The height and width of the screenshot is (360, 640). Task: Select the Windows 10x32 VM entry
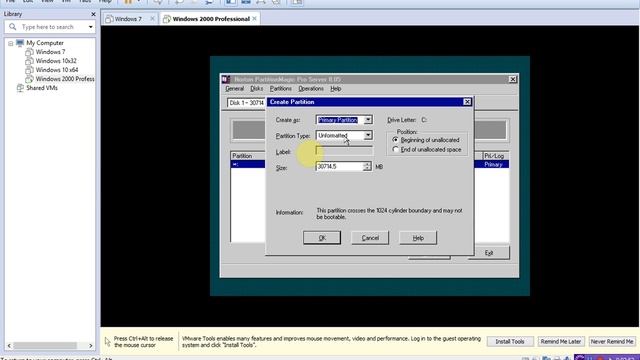coord(56,61)
